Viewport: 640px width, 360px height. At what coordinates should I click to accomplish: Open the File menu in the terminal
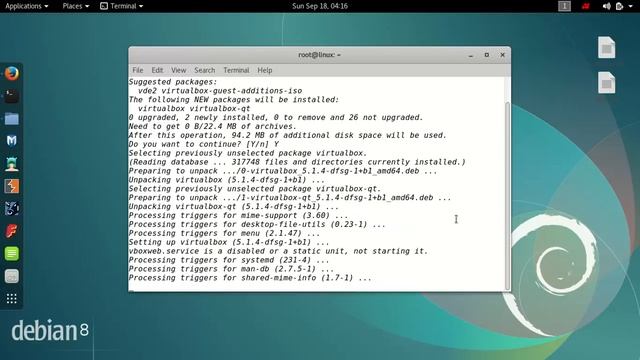(x=138, y=70)
